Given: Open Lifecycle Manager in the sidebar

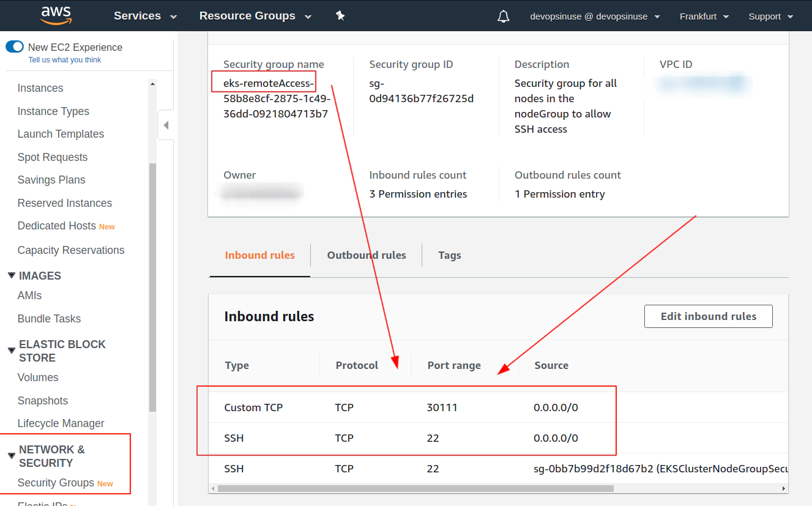Looking at the screenshot, I should tap(61, 423).
